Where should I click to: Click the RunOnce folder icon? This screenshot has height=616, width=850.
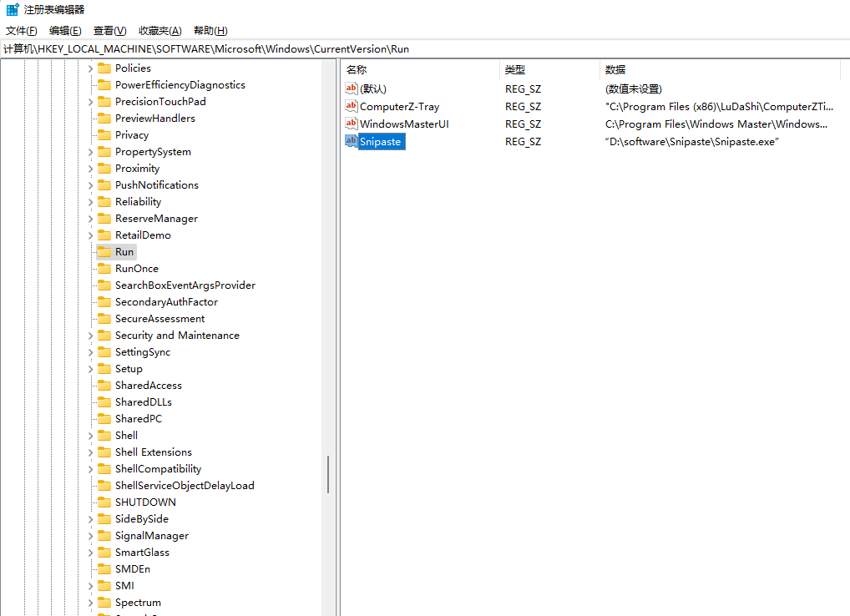[104, 268]
